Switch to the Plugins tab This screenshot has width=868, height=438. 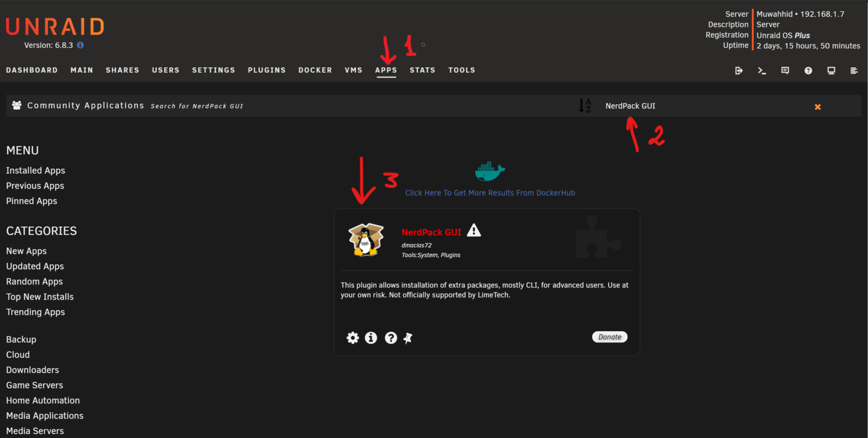tap(267, 70)
